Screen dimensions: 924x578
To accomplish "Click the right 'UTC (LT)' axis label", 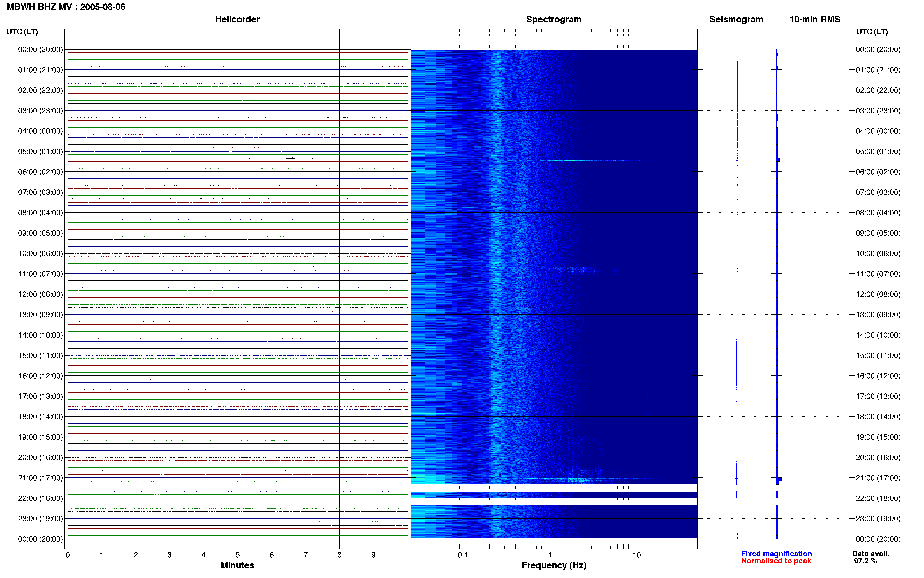I will pyautogui.click(x=872, y=32).
